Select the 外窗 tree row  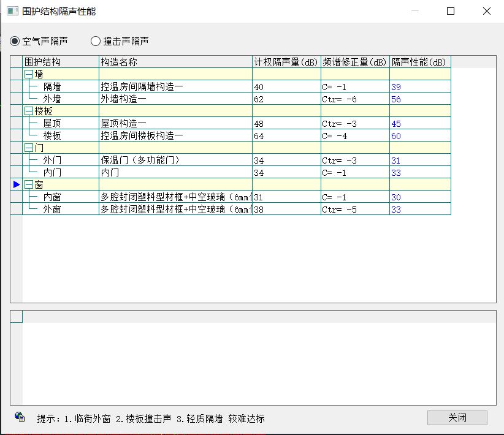(x=52, y=210)
